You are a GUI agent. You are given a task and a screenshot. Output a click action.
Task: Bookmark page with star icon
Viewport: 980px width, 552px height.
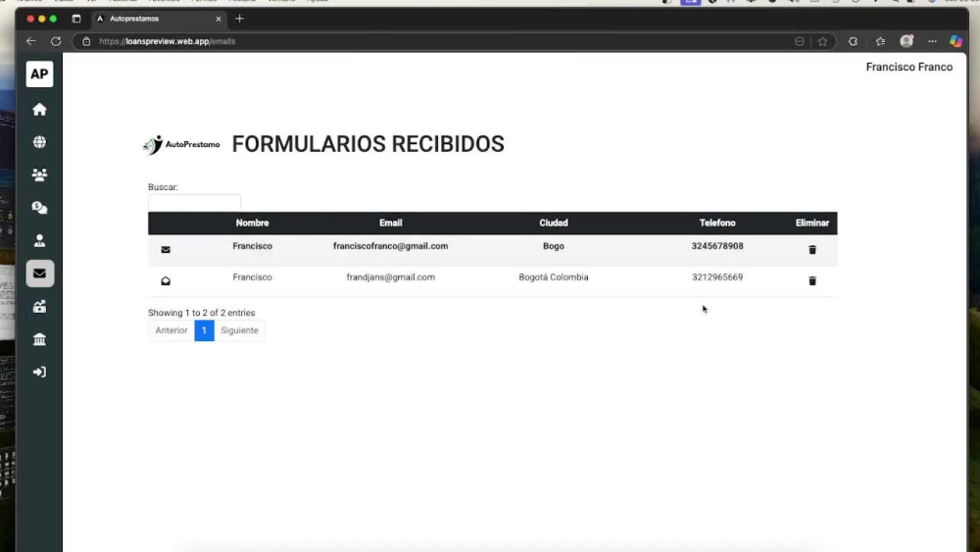[822, 41]
